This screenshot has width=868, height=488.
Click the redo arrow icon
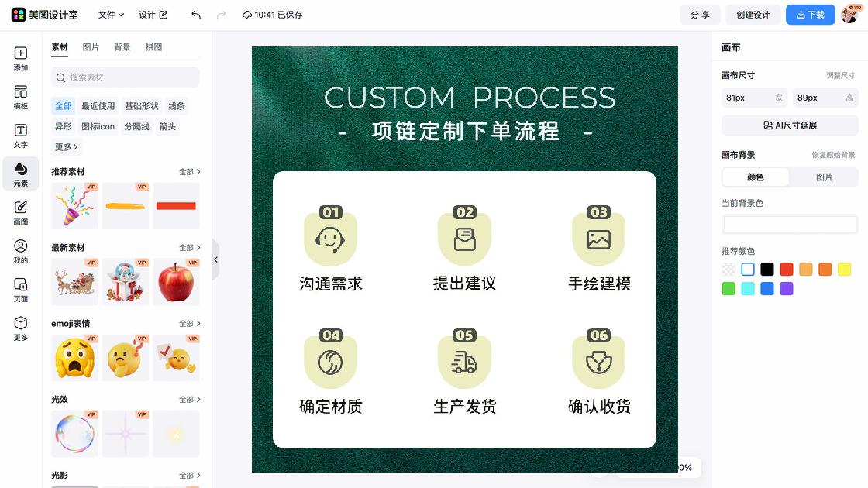222,14
